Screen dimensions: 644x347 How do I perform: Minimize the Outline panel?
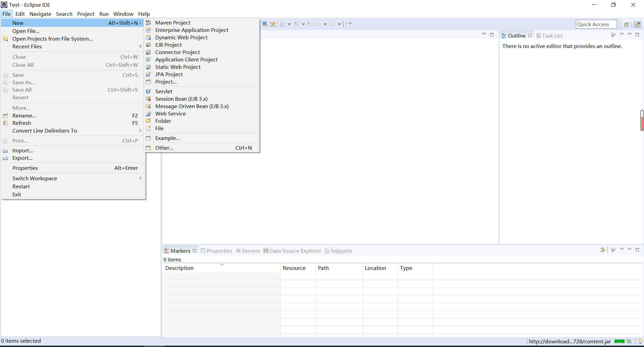(630, 34)
